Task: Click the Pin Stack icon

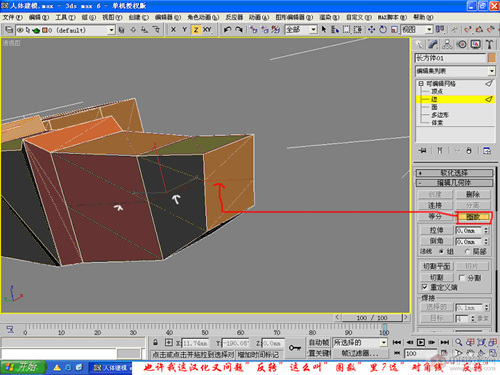Action: click(423, 151)
